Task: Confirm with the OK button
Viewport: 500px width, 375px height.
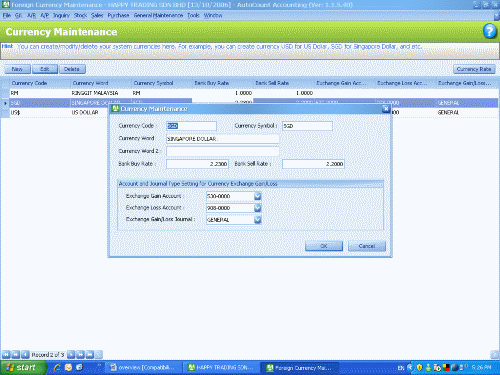Action: coord(324,246)
